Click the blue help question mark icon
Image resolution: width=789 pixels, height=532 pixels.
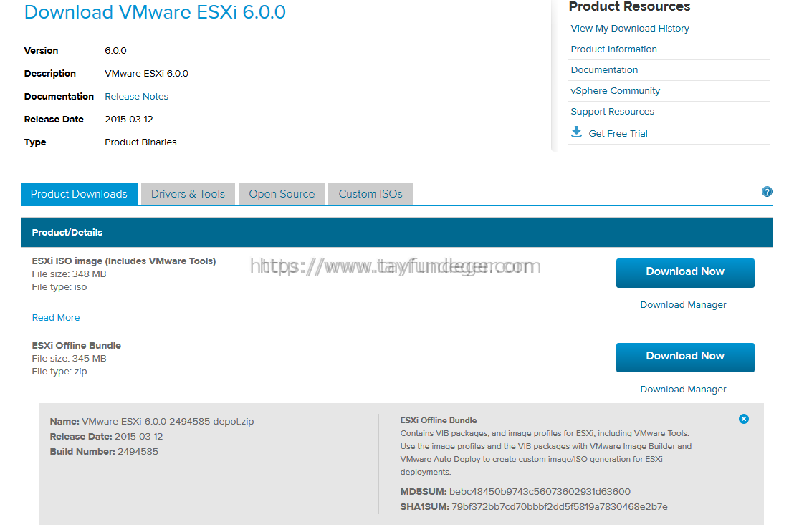[x=767, y=192]
